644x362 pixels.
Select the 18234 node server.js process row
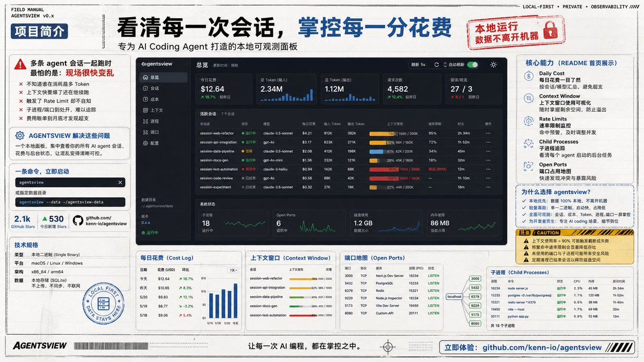coord(560,288)
